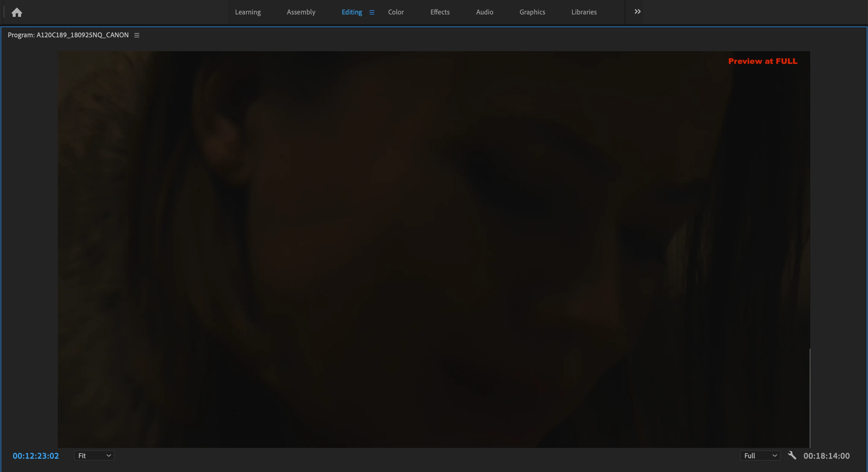This screenshot has width=868, height=472.
Task: Open the Libraries workspace
Action: tap(583, 12)
